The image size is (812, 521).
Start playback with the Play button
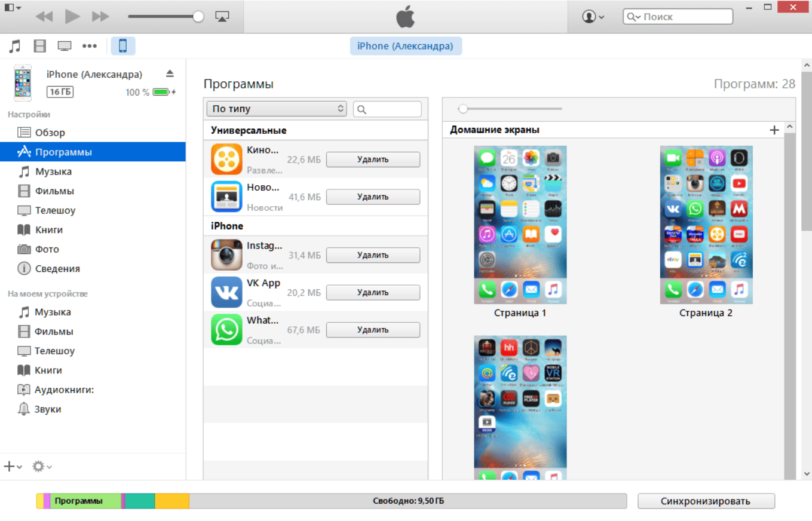coord(72,17)
